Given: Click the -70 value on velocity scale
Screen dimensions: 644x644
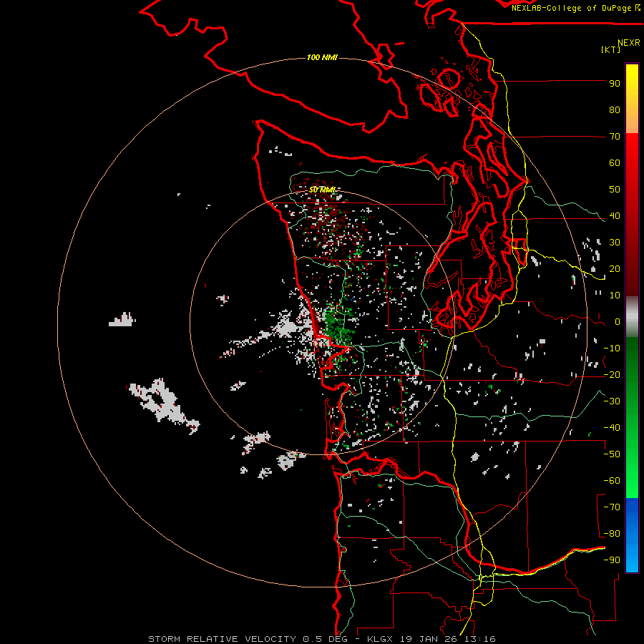Looking at the screenshot, I should tap(612, 507).
